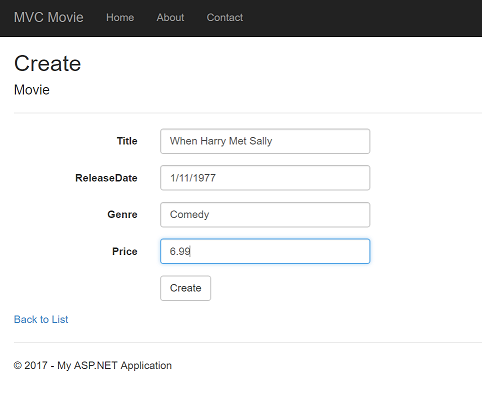Click the copyright symbol in the footer
The image size is (482, 402).
18,366
